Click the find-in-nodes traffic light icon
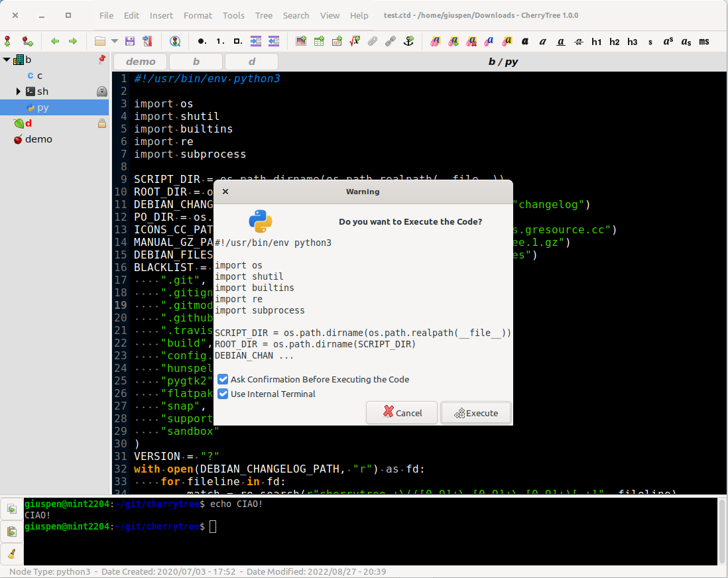 pos(175,41)
